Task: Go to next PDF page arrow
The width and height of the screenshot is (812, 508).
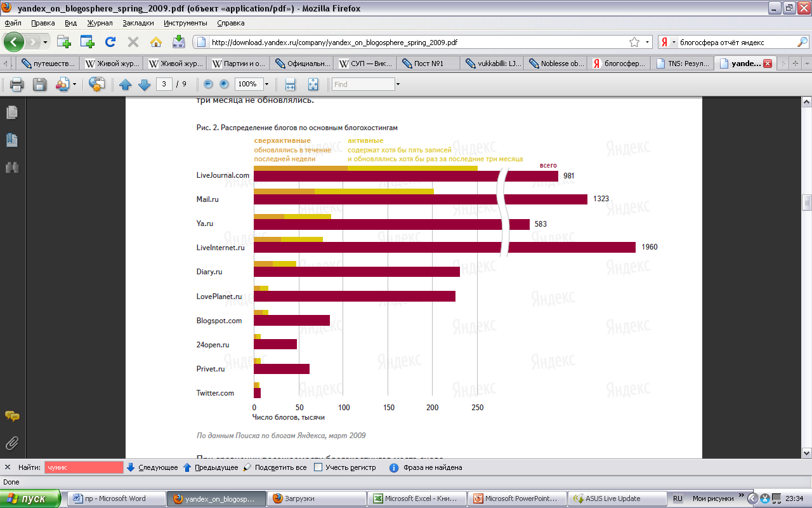Action: [x=144, y=84]
